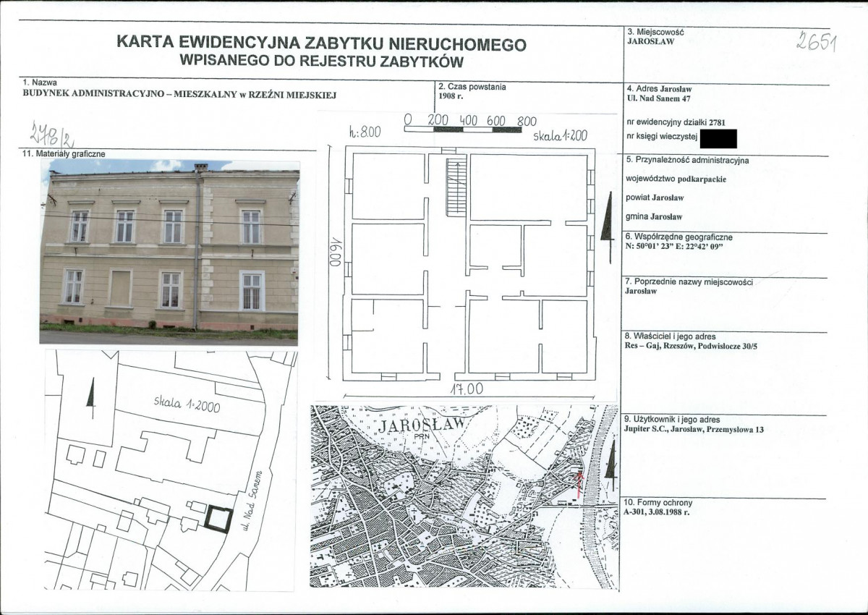Select 'Jupiter S.C., Jarosław, Przemysłowa 13'
Screen dimensions: 868x615
coord(693,429)
